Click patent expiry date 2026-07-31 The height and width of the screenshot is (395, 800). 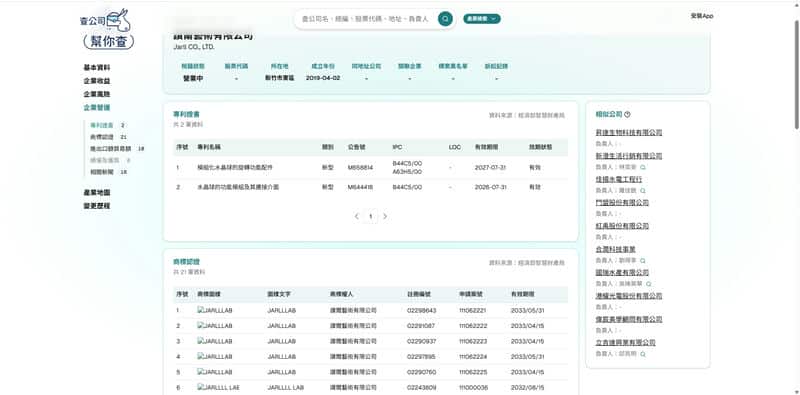pyautogui.click(x=490, y=187)
